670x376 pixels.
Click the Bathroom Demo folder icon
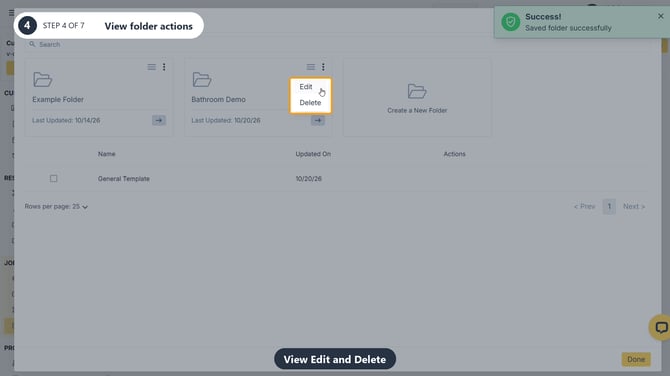pyautogui.click(x=202, y=79)
